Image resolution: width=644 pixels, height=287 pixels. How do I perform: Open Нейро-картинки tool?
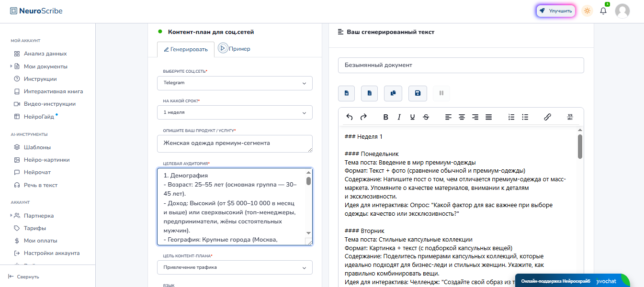pos(47,160)
